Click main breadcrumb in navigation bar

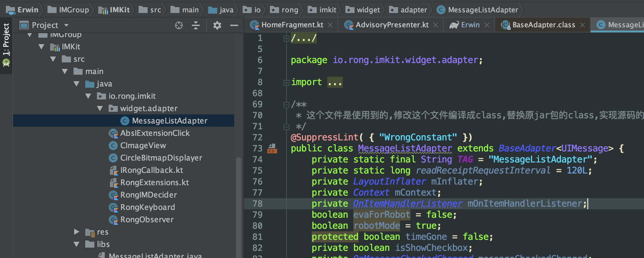point(185,10)
